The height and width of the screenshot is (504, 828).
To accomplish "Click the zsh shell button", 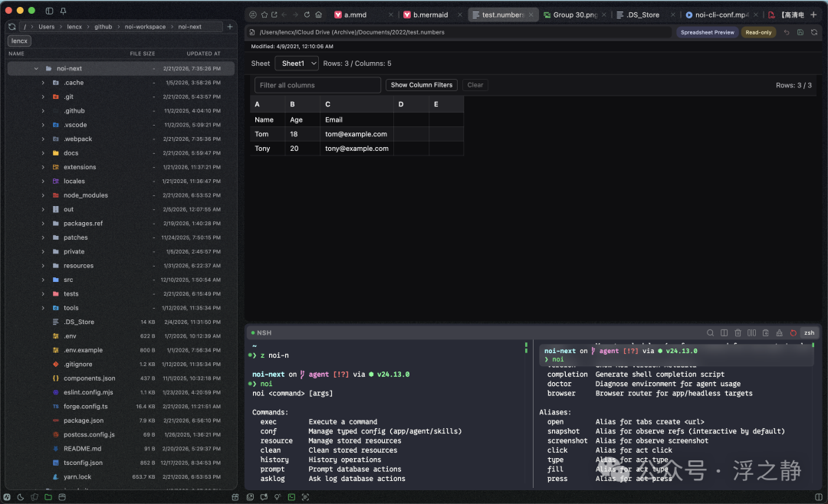I will [809, 333].
